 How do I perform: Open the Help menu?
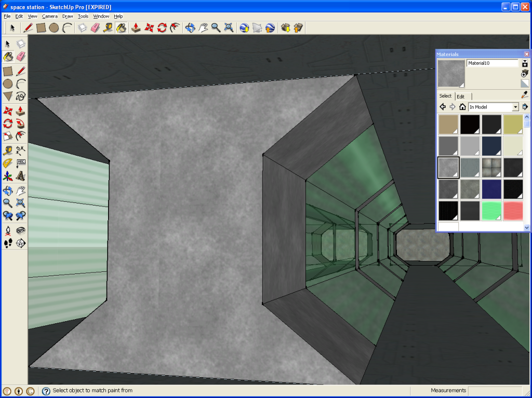click(118, 16)
